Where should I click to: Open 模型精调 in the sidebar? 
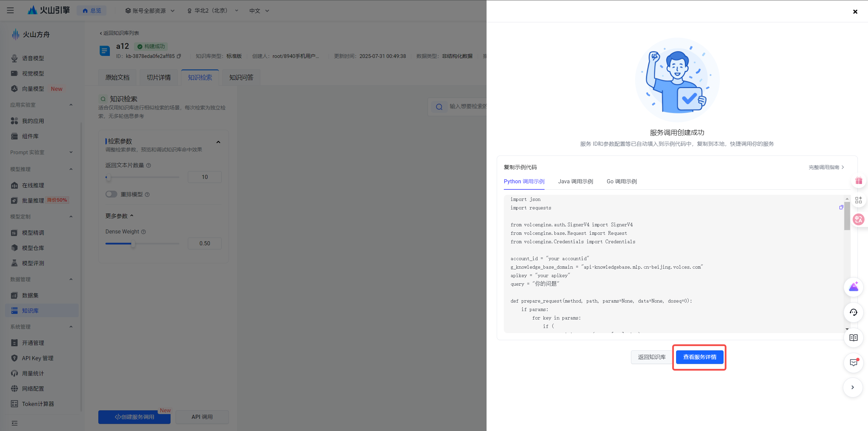[33, 233]
